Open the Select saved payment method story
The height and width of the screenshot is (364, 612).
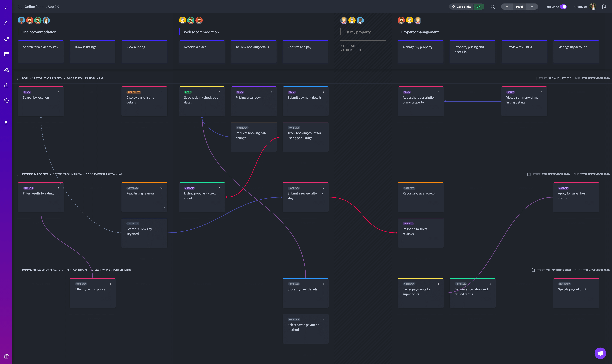305,328
